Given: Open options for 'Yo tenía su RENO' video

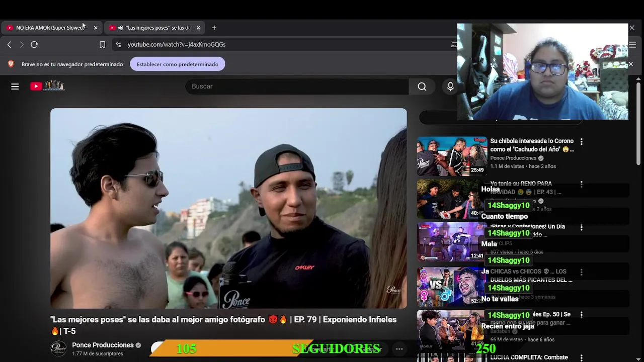Looking at the screenshot, I should click(x=581, y=185).
